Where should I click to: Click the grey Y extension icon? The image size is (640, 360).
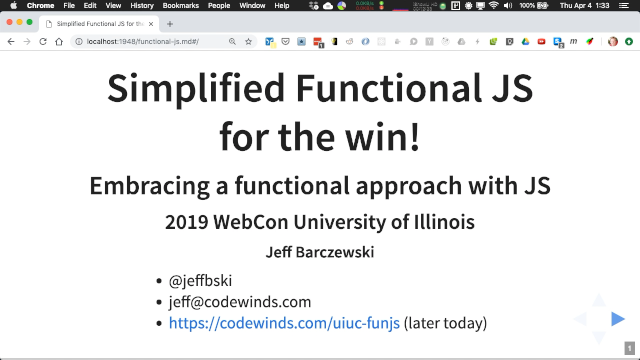429,42
